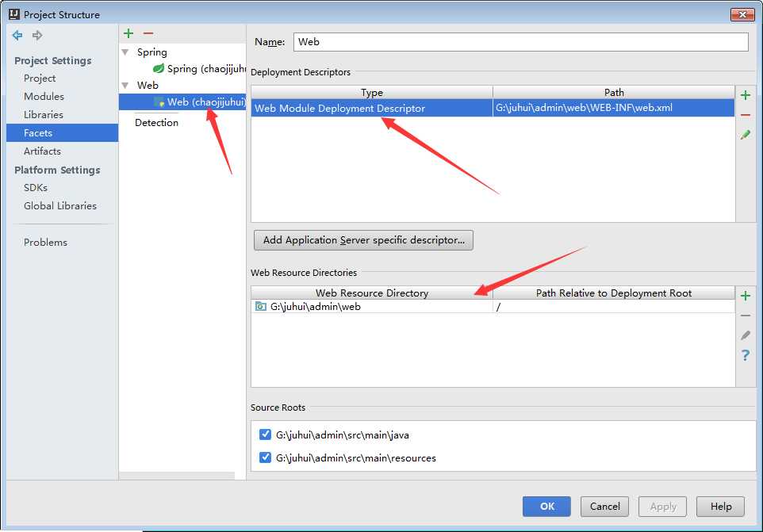Select the Facets settings page

coord(63,132)
